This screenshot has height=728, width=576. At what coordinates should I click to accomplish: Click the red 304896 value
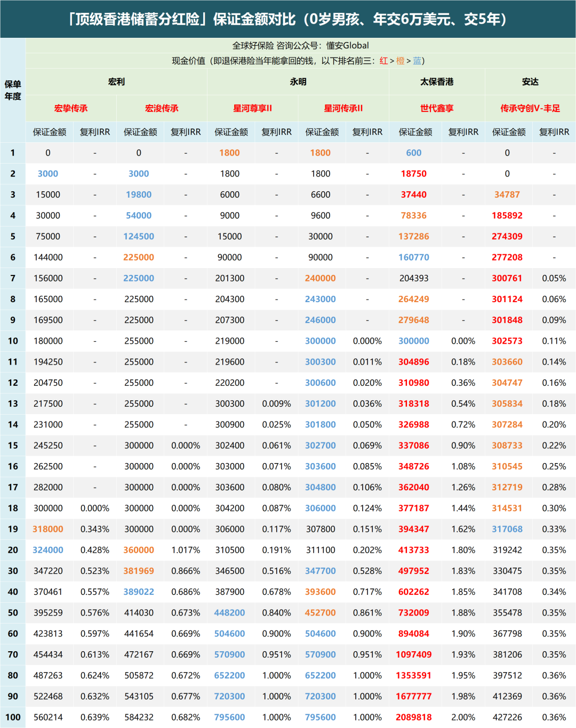click(x=414, y=362)
